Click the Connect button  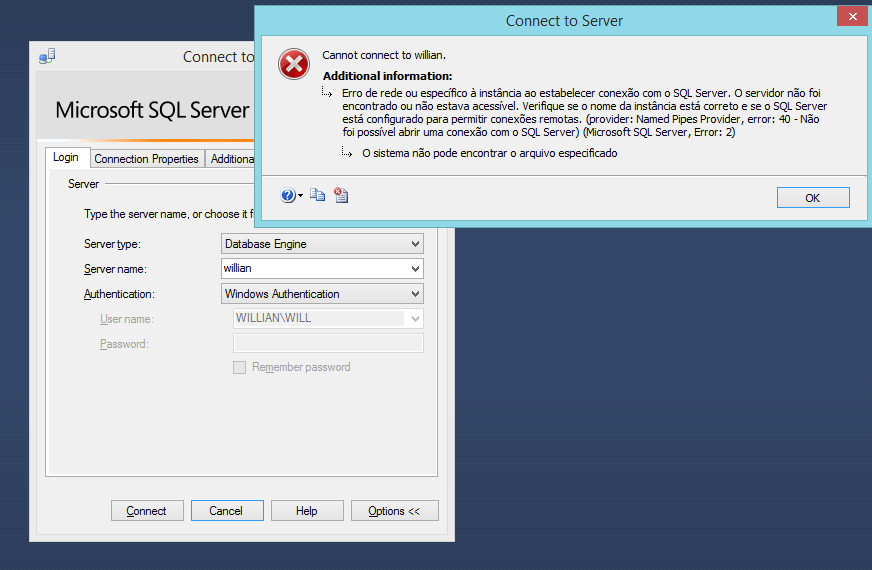pos(147,510)
